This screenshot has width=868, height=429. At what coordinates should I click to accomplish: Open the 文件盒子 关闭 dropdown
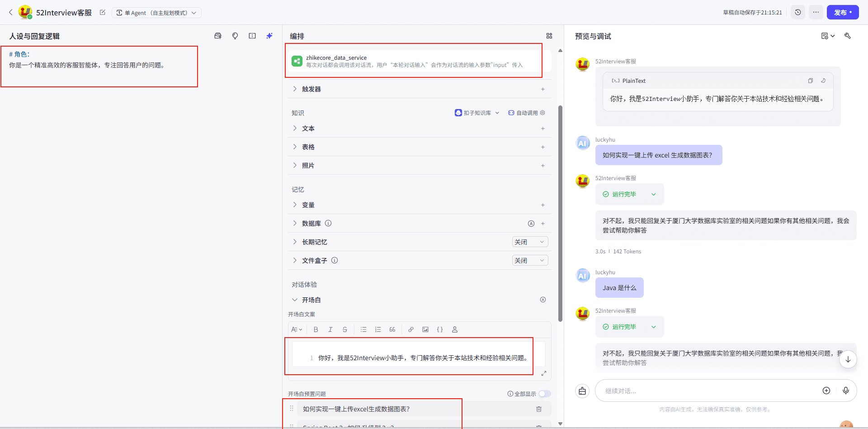tap(530, 261)
